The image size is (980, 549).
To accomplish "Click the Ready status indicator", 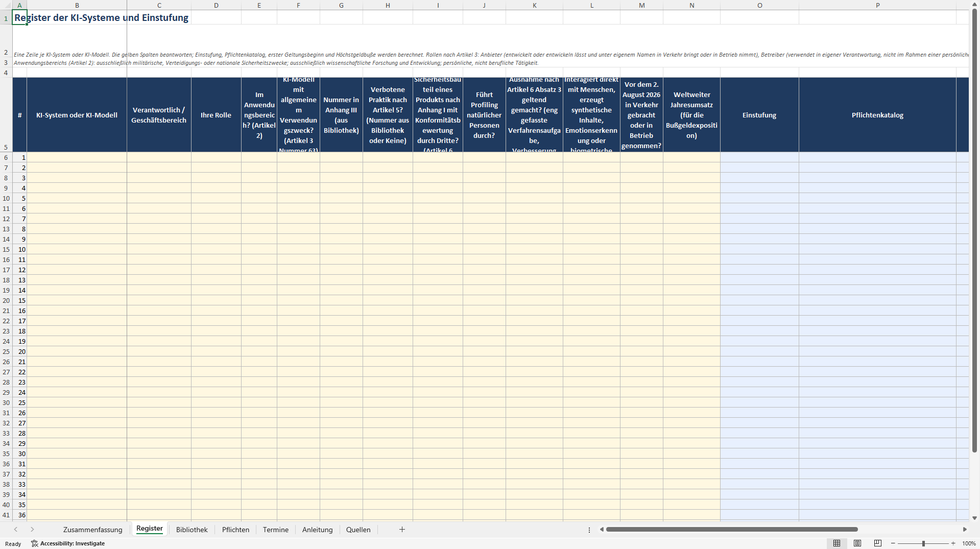I will [13, 543].
